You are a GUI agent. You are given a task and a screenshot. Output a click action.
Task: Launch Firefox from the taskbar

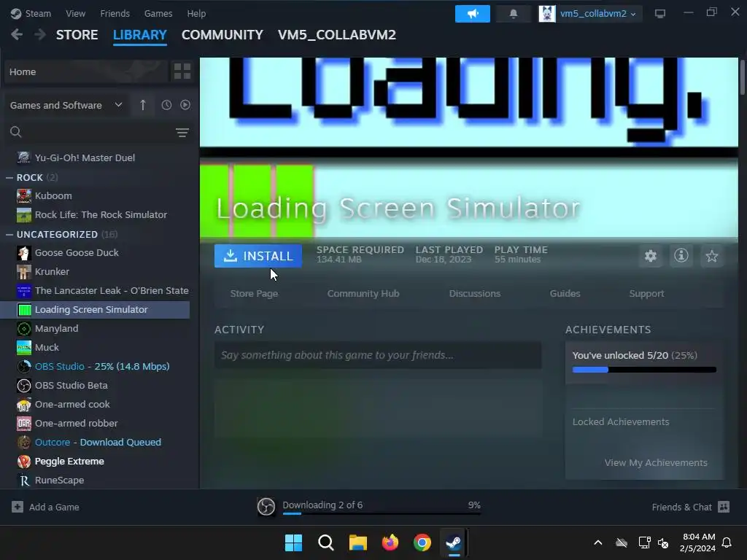click(x=390, y=542)
